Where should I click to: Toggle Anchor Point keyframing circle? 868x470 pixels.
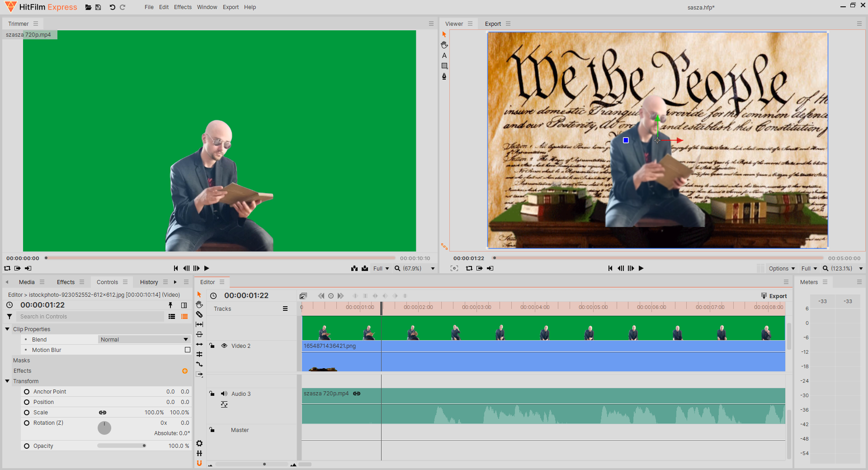tap(27, 392)
